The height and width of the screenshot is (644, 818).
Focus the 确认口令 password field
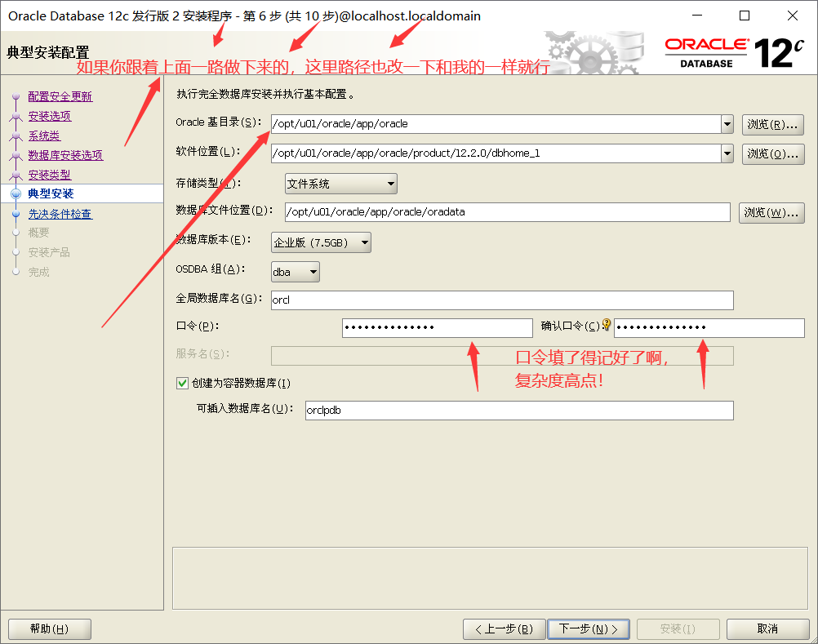pos(709,328)
